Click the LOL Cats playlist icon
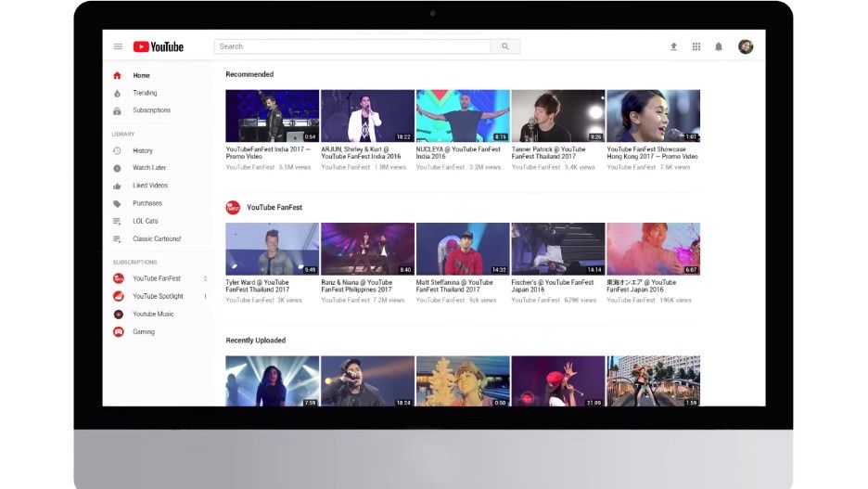Image resolution: width=868 pixels, height=489 pixels. point(117,221)
